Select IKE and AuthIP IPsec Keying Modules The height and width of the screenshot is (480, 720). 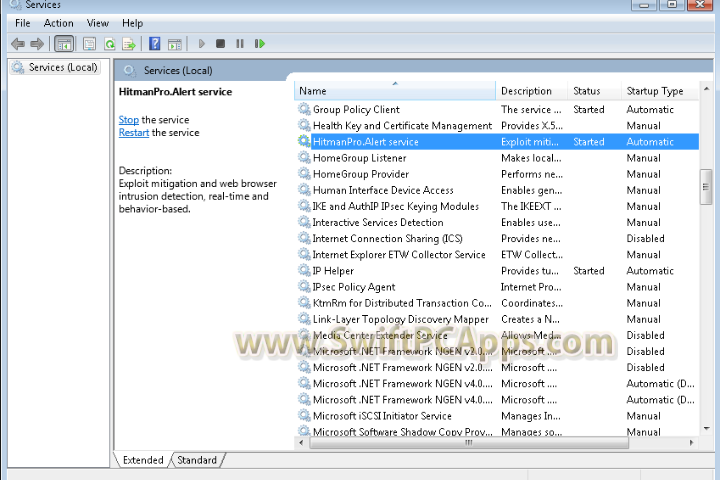tap(497, 206)
